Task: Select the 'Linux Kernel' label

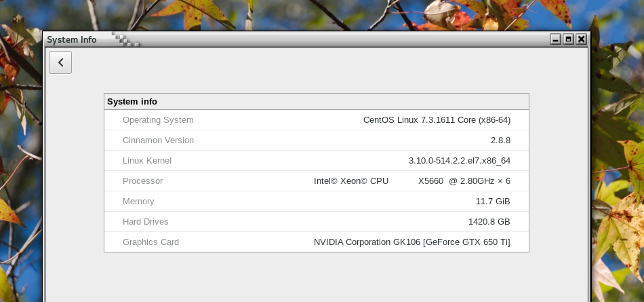Action: (147, 161)
